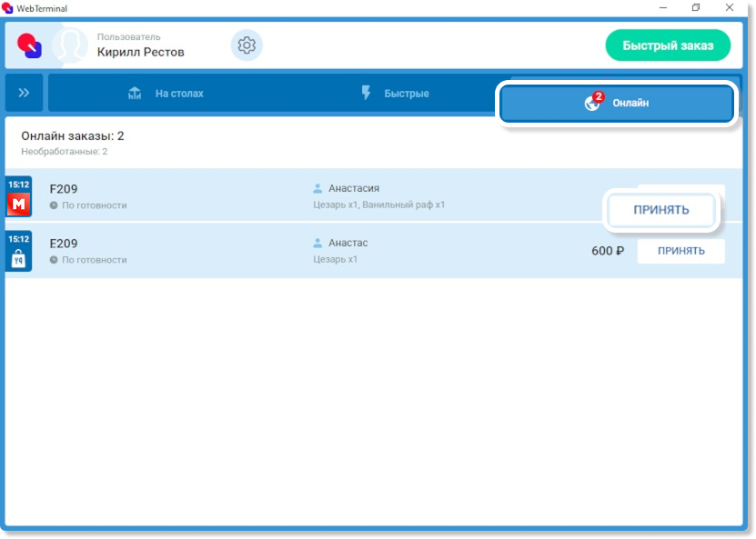Click the person icon beside Анастасия
Image resolution: width=756 pixels, height=539 pixels.
pyautogui.click(x=318, y=189)
